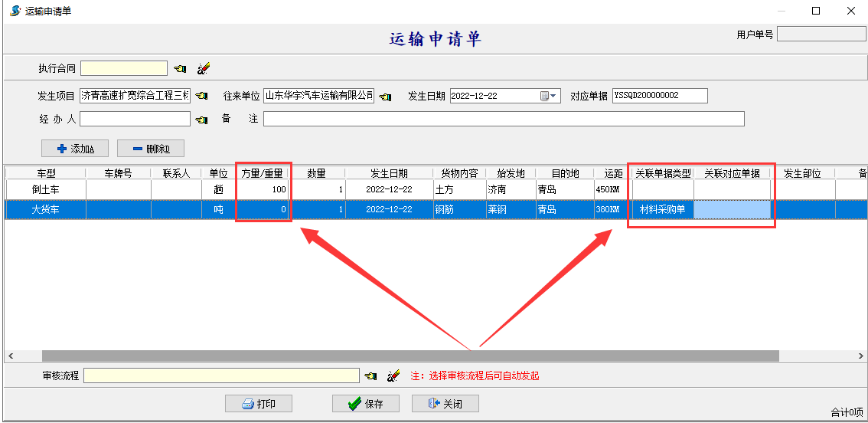Click the lookup icon beside 审核流程 field
This screenshot has width=868, height=423.
tap(371, 375)
